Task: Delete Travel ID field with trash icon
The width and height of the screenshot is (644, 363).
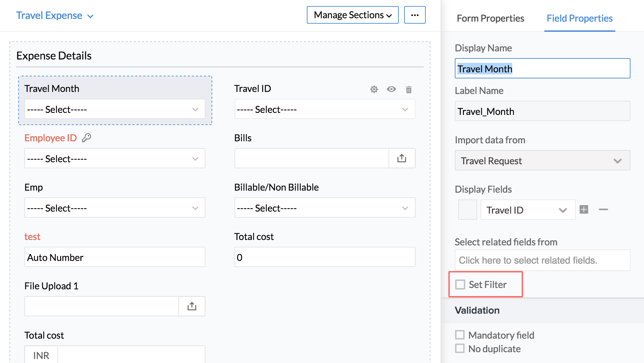Action: pos(408,90)
